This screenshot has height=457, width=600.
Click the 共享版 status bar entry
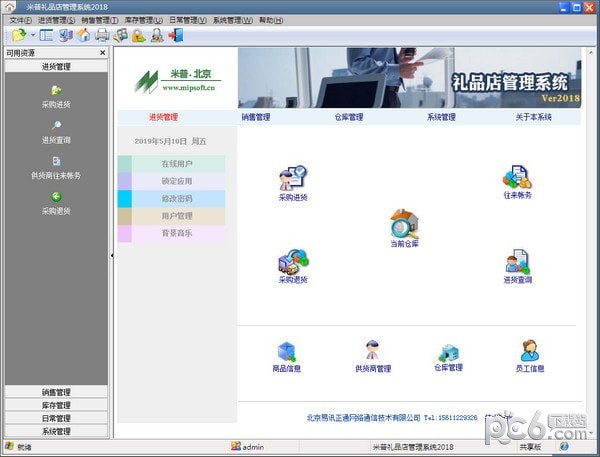click(x=530, y=447)
